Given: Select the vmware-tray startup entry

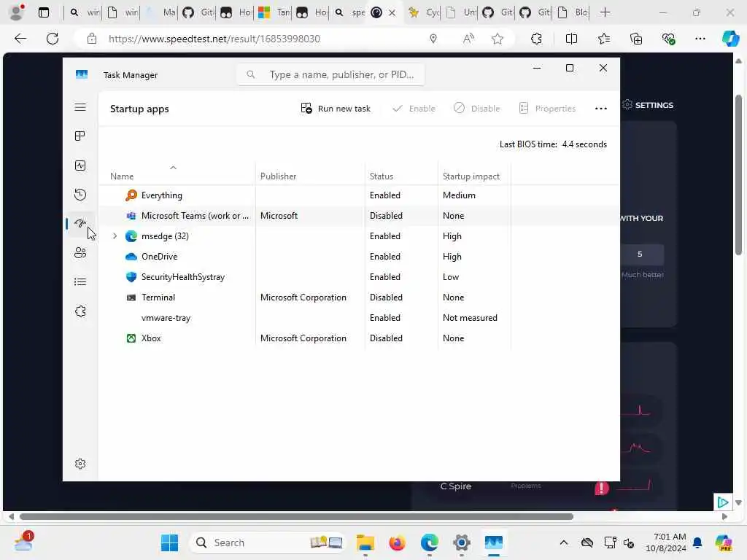Looking at the screenshot, I should click(166, 318).
